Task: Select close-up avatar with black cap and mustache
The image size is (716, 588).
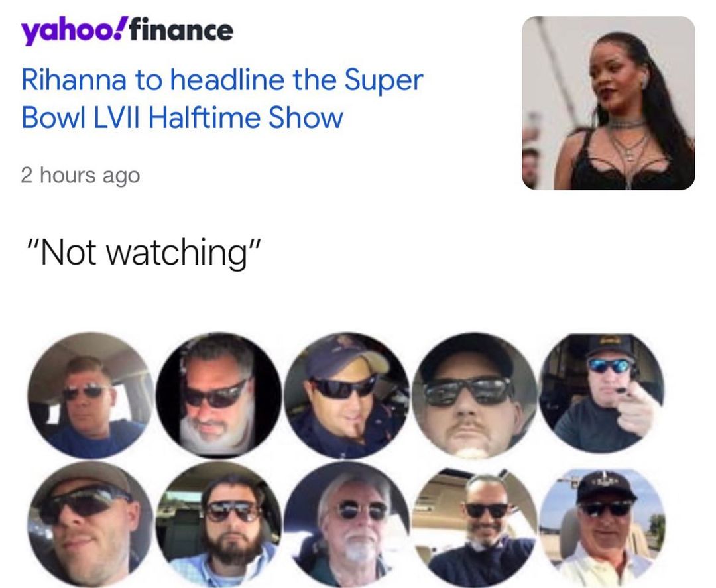Action: point(475,395)
